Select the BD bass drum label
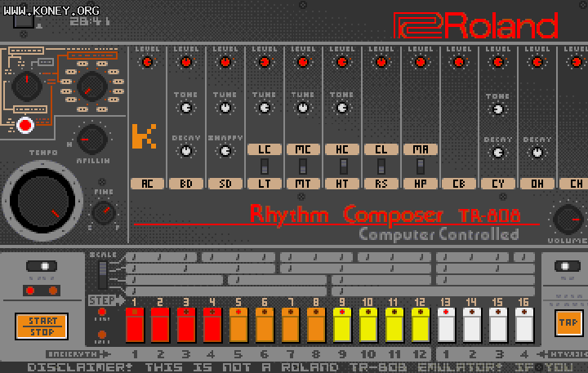Viewport: 588px width, 373px height. tap(186, 184)
